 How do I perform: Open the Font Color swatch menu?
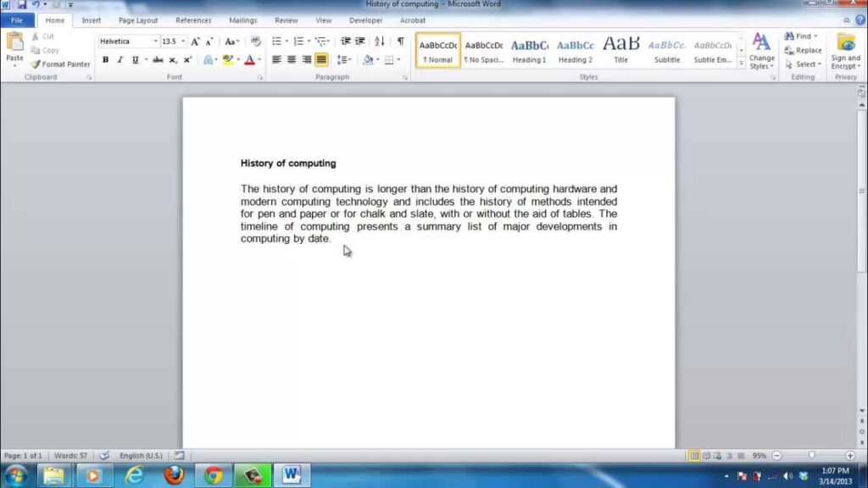251,59
